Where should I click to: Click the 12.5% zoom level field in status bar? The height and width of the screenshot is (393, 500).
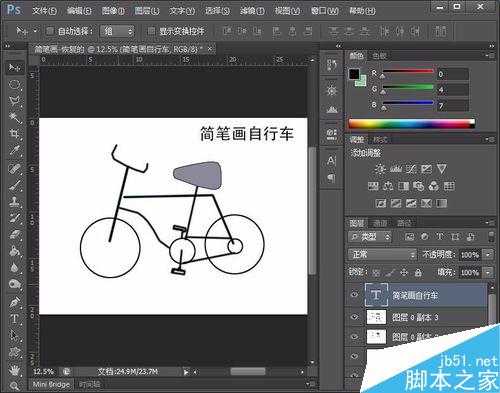43,371
